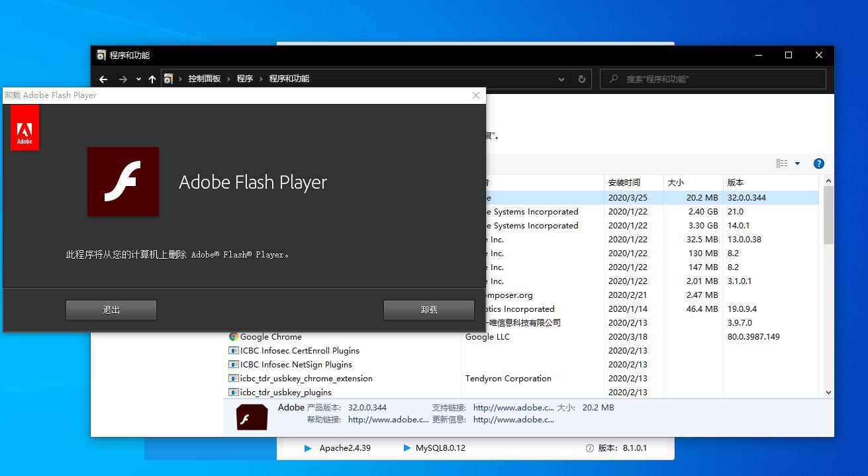Click the 3.30 GB size cell

coord(702,226)
